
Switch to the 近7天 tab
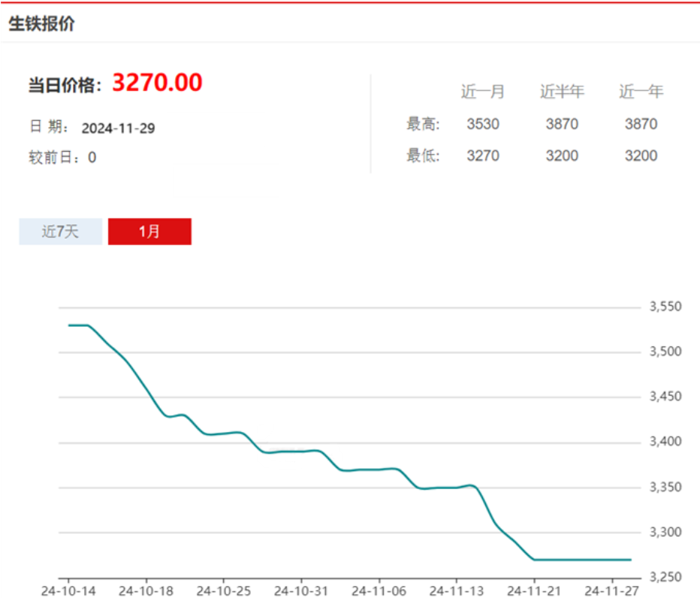60,231
